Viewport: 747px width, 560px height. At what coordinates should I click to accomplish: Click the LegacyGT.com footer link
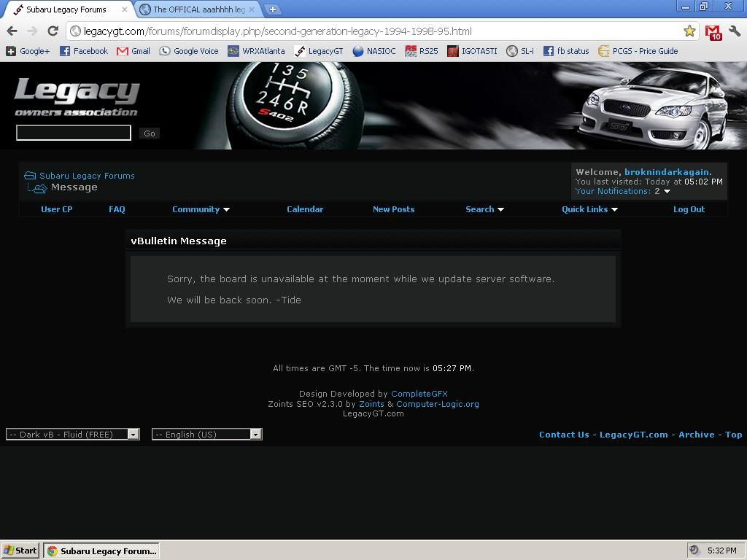[x=634, y=435]
